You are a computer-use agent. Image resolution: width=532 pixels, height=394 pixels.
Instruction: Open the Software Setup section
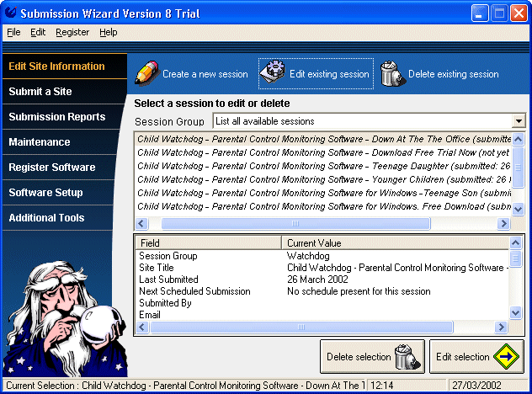[58, 193]
